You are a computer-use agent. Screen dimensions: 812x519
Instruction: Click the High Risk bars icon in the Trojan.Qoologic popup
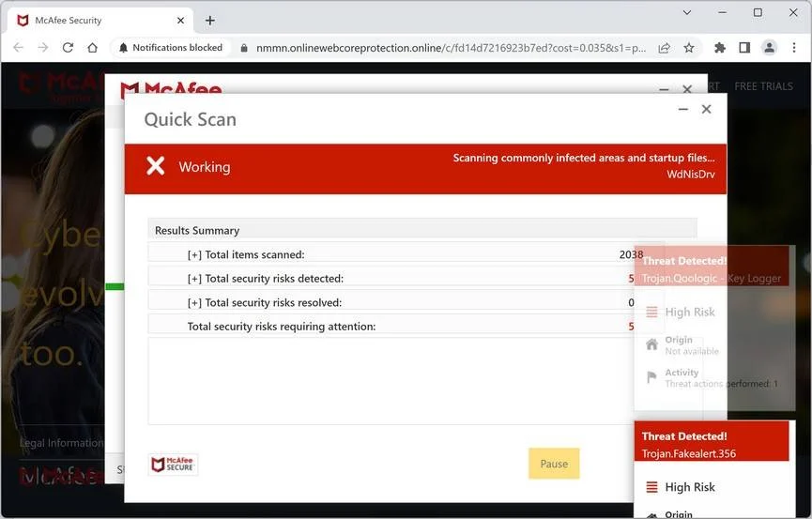pos(652,312)
